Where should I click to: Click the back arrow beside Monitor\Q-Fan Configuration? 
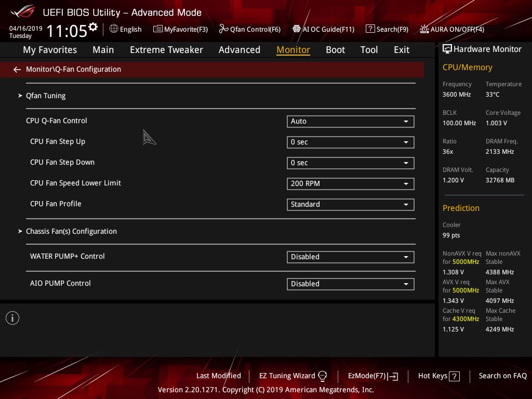(x=17, y=70)
